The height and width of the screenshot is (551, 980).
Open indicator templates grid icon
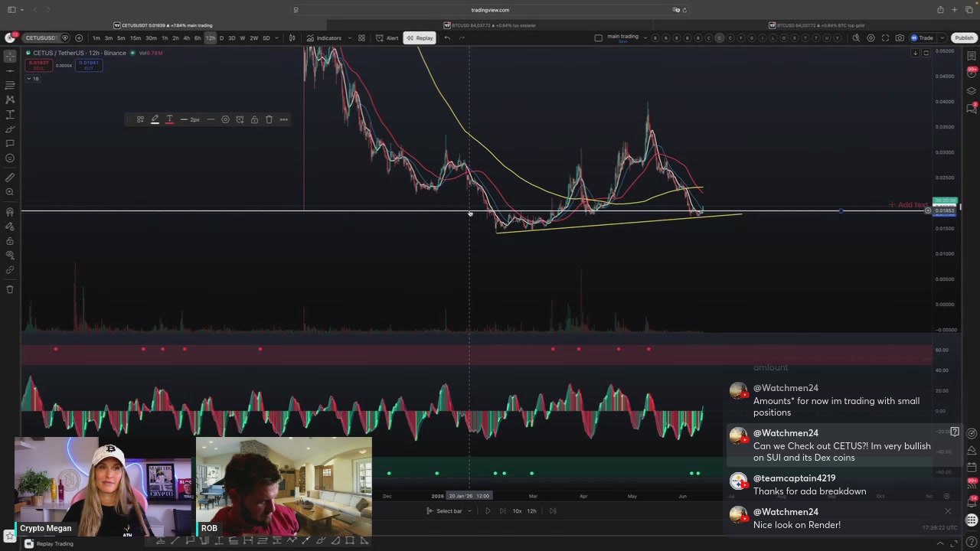[361, 37]
